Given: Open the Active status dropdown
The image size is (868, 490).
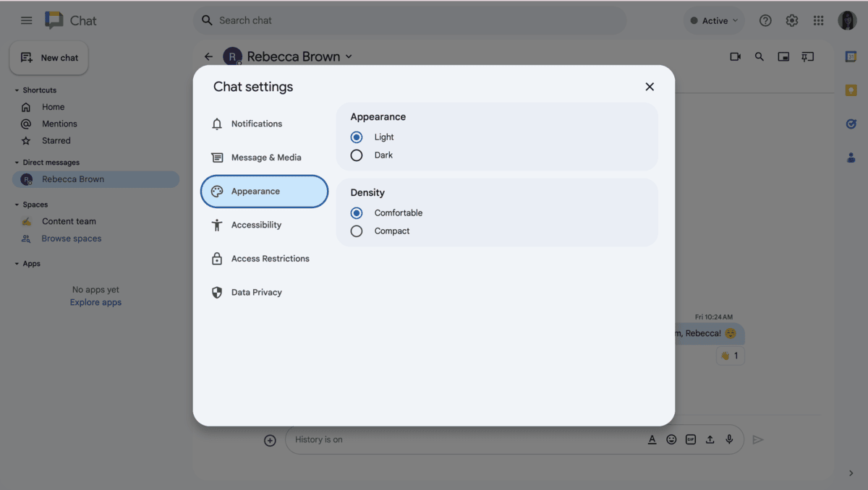Looking at the screenshot, I should click(714, 20).
